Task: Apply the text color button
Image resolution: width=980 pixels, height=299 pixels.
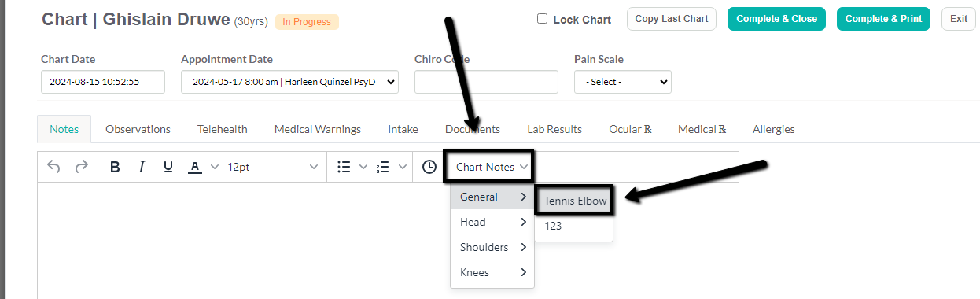Action: [195, 167]
